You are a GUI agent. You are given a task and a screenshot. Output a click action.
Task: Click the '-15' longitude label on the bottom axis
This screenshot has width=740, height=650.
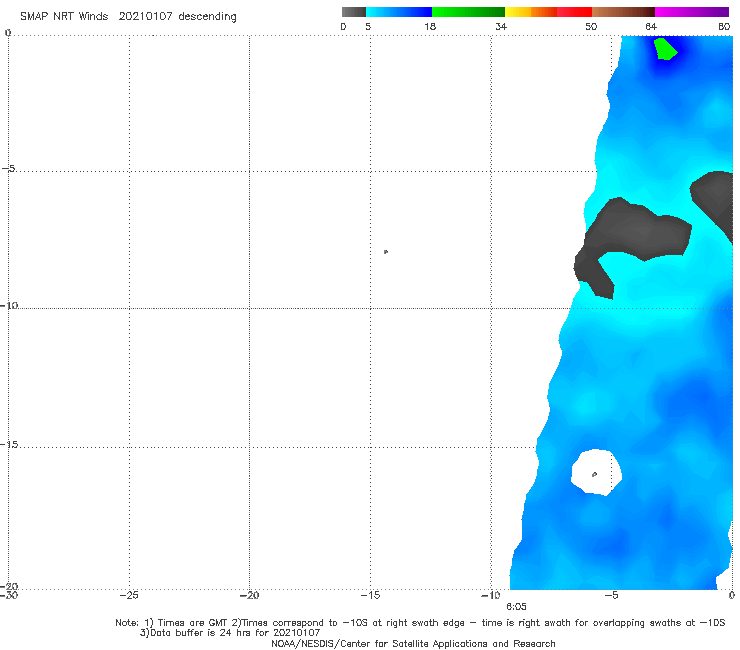[x=370, y=595]
